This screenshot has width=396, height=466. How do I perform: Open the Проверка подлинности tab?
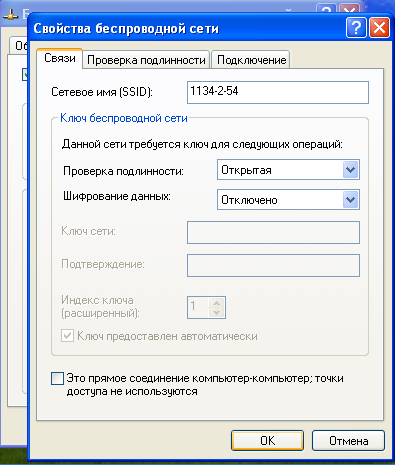(x=146, y=60)
